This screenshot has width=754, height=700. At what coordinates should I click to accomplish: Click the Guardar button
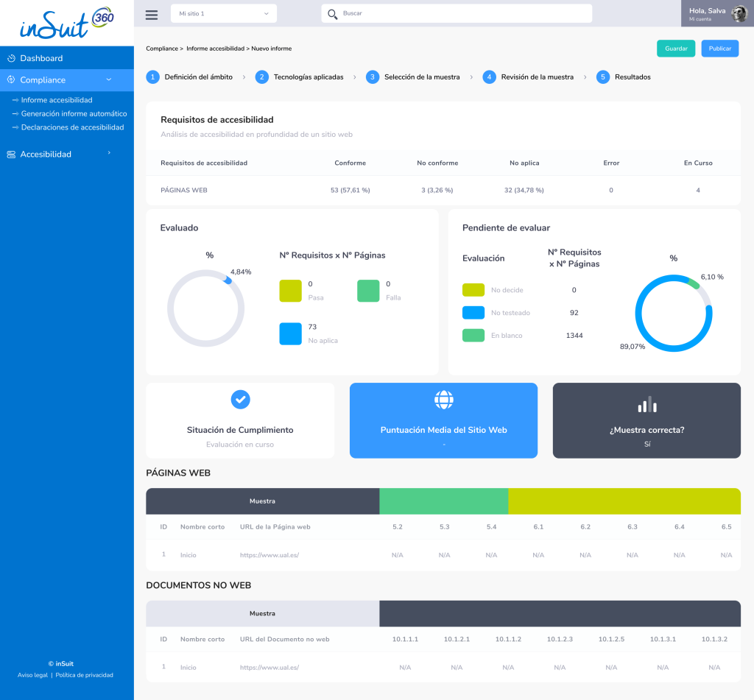point(675,46)
